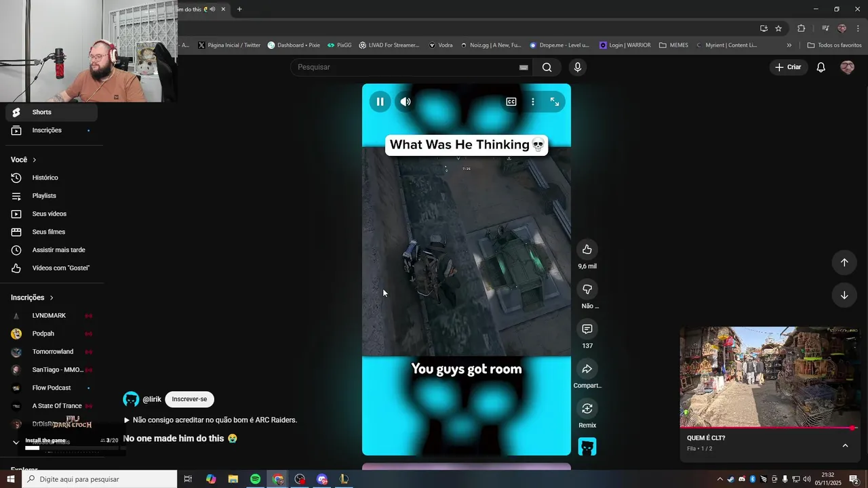Go to the next Short arrow

844,295
